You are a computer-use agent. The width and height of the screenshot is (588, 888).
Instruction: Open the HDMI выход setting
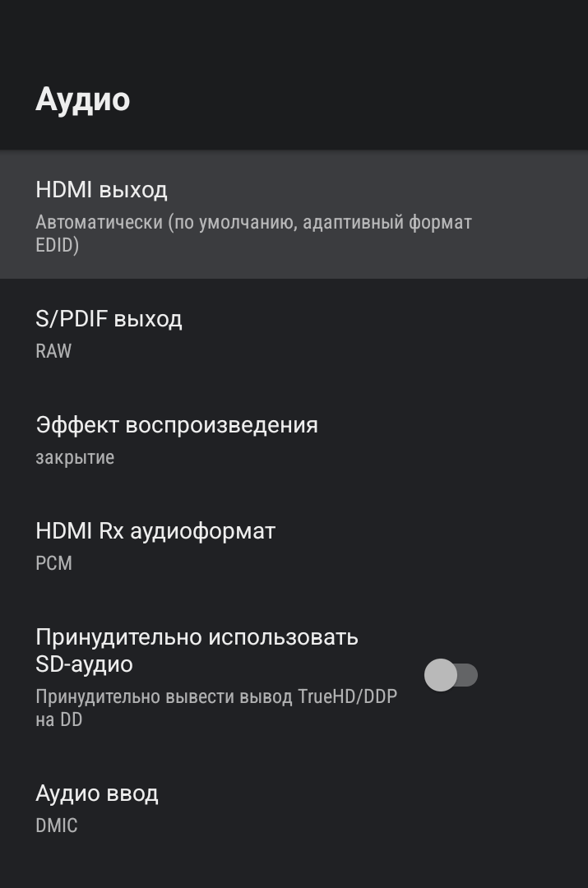click(x=294, y=215)
